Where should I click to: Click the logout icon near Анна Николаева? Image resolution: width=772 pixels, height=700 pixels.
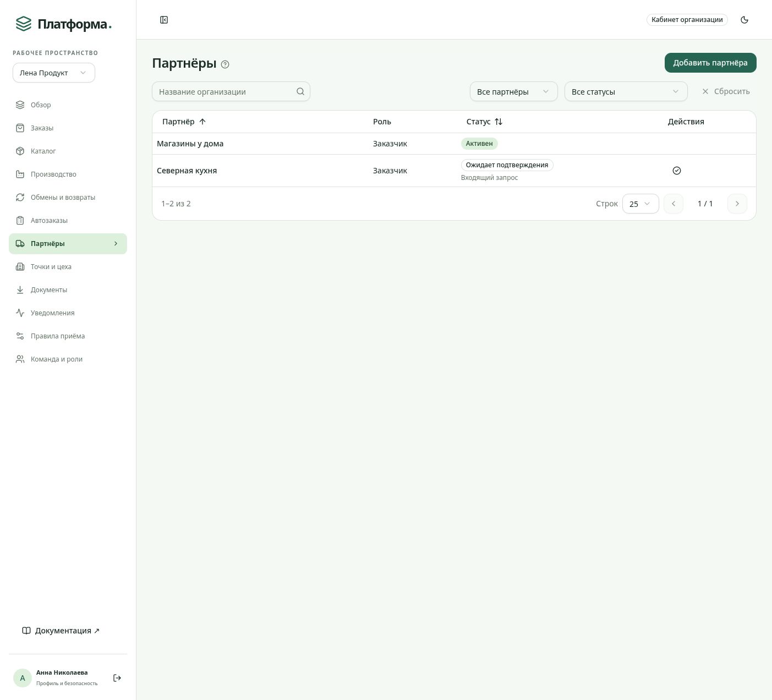(x=117, y=678)
